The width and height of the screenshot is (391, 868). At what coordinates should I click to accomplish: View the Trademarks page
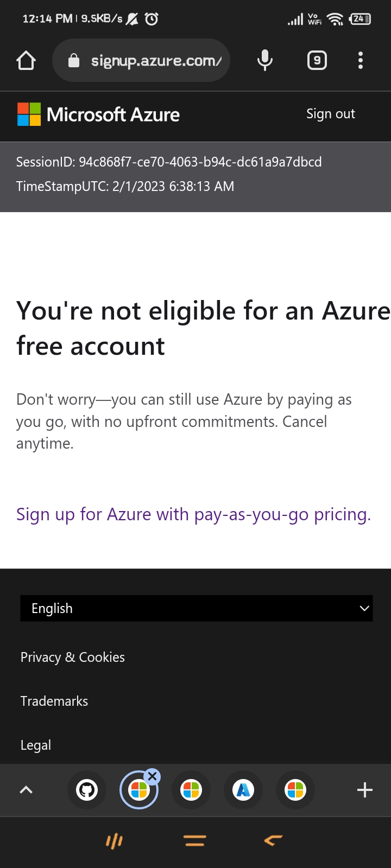54,701
